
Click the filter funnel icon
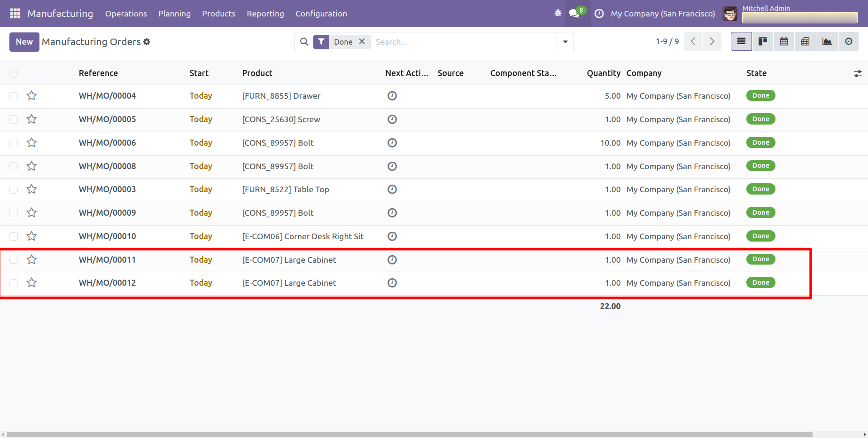point(321,42)
